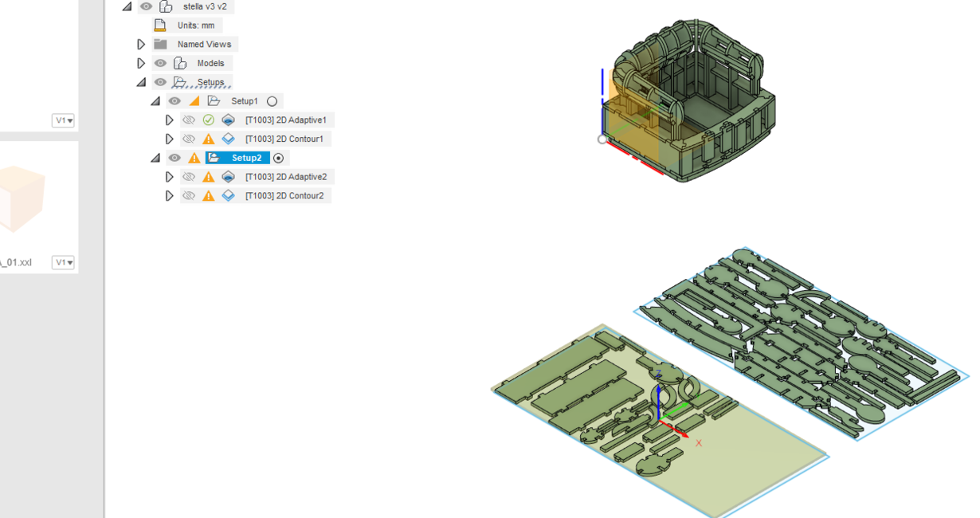
Task: Open the upper V1 version dropdown
Action: 64,120
